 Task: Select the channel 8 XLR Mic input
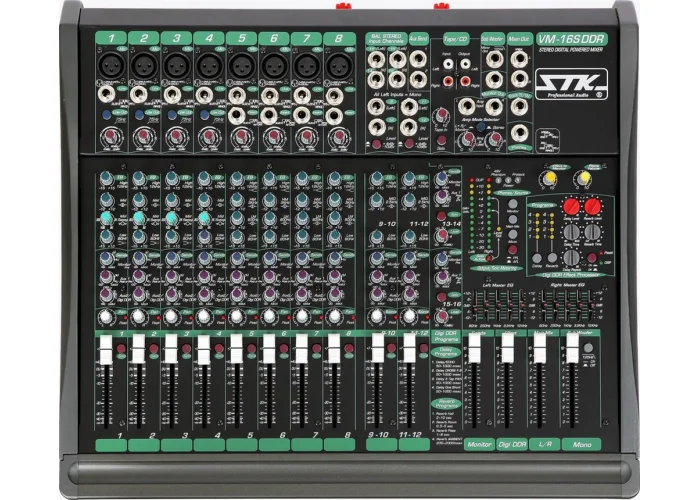click(x=338, y=66)
